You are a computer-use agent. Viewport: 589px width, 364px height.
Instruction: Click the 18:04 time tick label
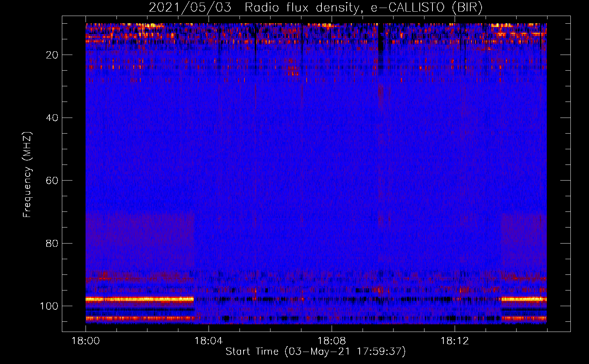click(209, 341)
